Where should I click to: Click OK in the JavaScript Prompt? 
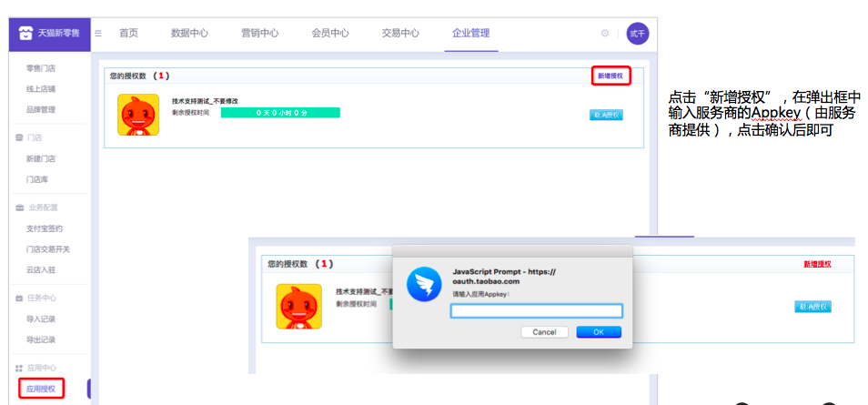click(599, 332)
